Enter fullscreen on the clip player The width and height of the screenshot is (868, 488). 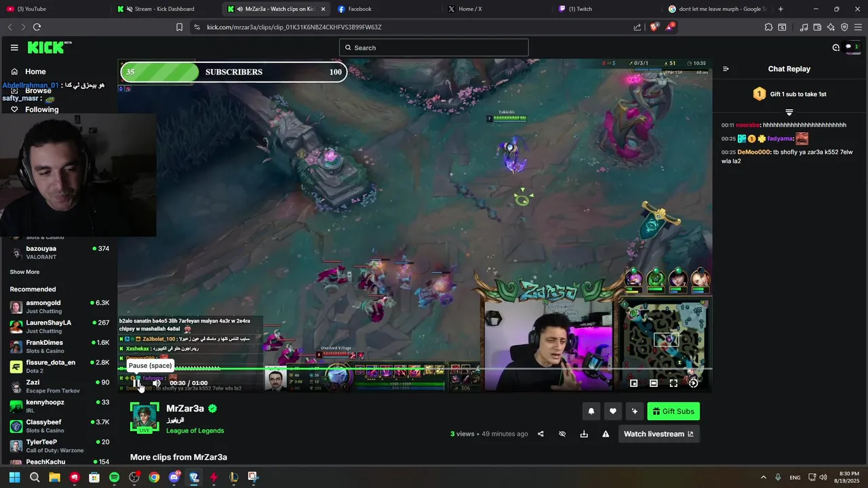[x=673, y=383]
